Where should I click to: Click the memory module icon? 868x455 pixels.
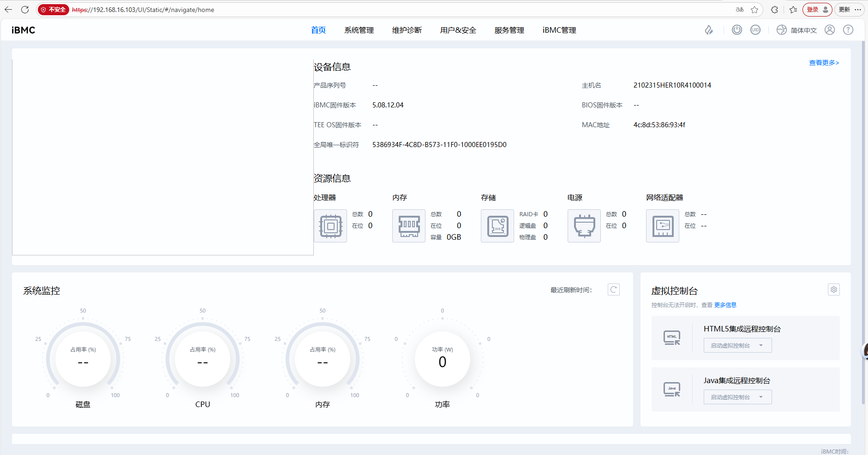coord(409,226)
